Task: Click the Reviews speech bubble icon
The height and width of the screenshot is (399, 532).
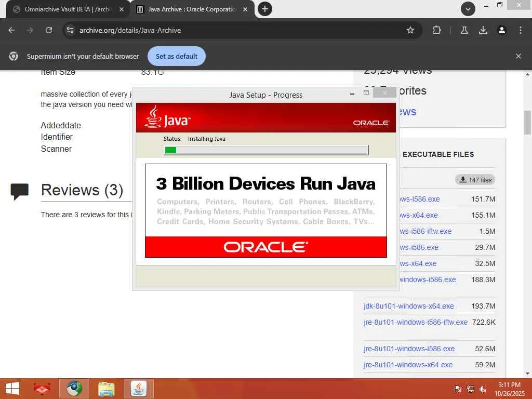Action: point(20,191)
